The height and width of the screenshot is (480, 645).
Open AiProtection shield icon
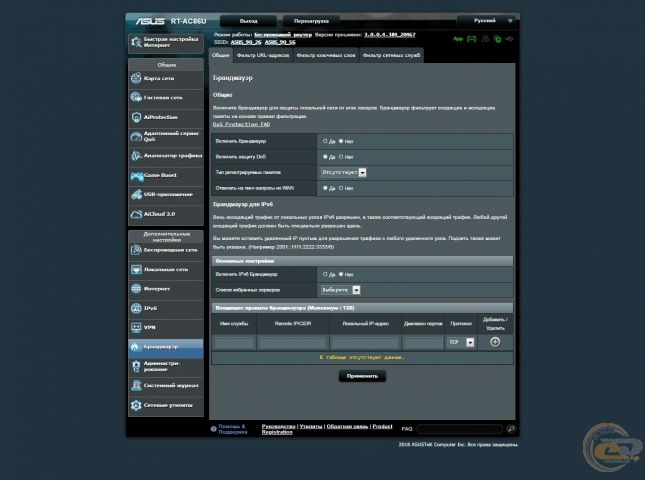tap(136, 117)
